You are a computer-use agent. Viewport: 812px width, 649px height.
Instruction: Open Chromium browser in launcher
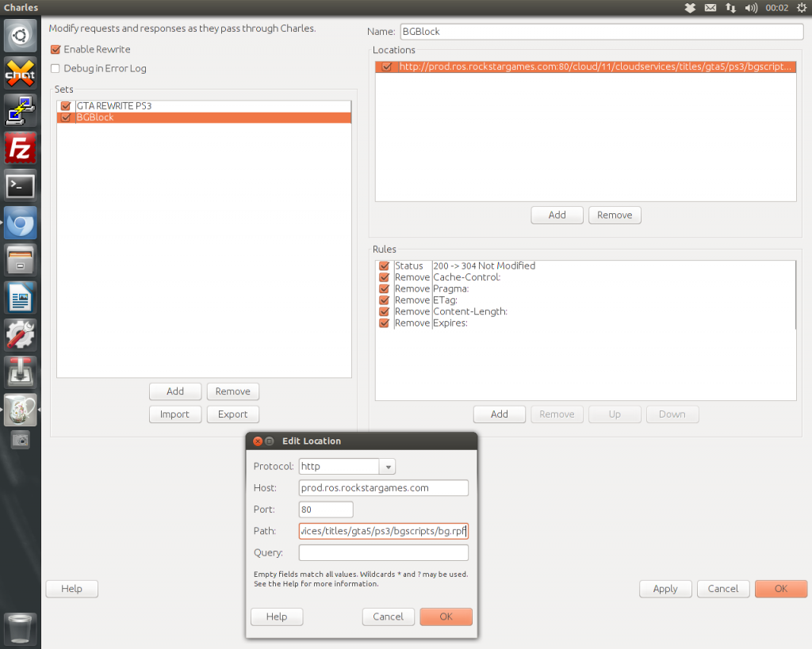[x=20, y=223]
